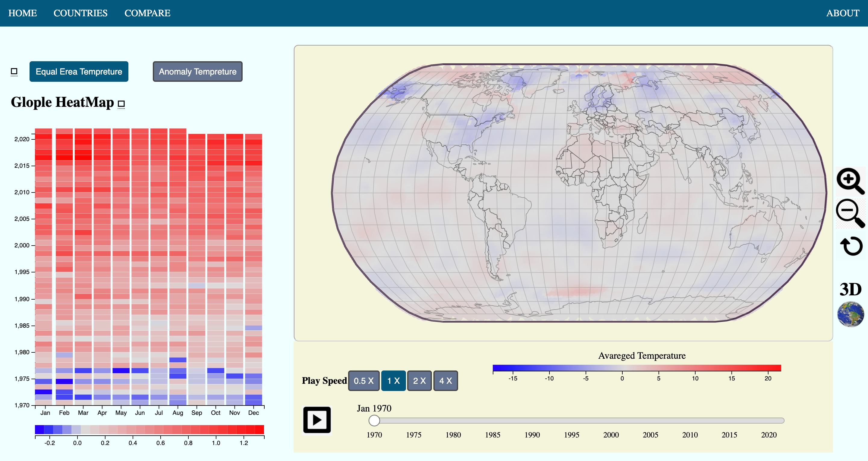
Task: Set play speed to 2 X
Action: tap(420, 381)
